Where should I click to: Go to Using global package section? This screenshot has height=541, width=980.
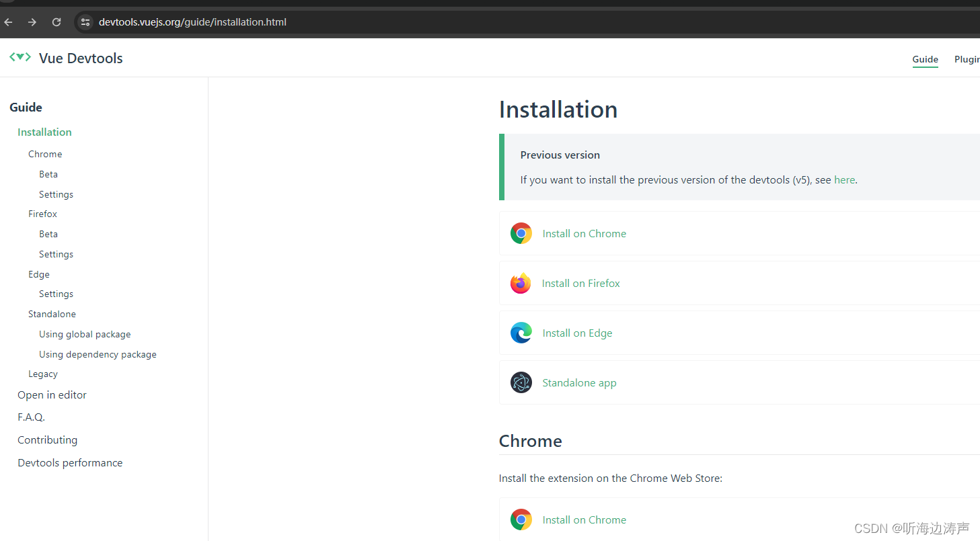[85, 334]
